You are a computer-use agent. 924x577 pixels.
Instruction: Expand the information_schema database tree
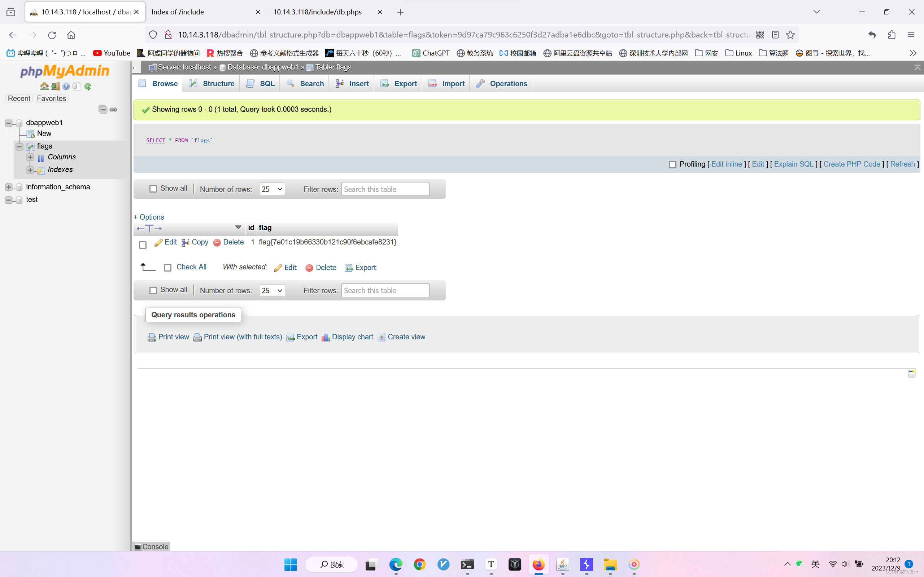(8, 187)
